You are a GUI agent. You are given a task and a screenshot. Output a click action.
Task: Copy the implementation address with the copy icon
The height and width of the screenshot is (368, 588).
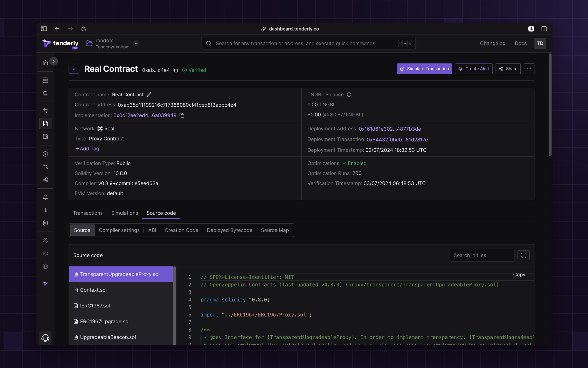[182, 115]
